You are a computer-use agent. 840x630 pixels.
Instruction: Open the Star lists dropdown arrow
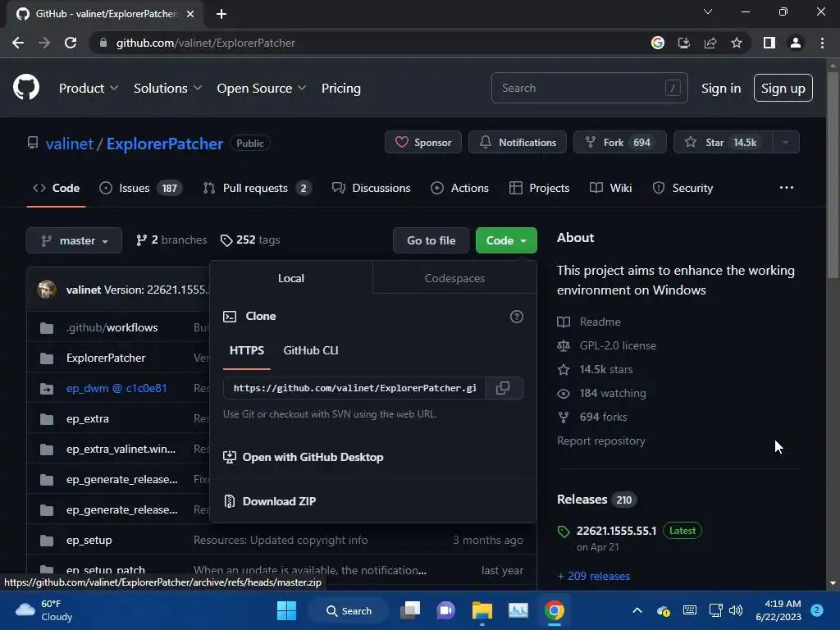[785, 143]
